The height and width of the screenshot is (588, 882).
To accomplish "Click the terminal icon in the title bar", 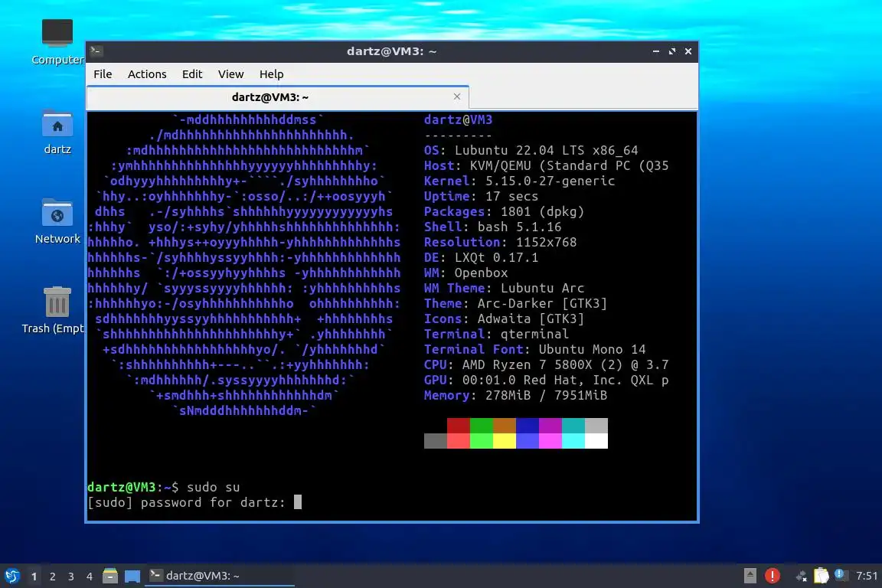I will click(96, 51).
